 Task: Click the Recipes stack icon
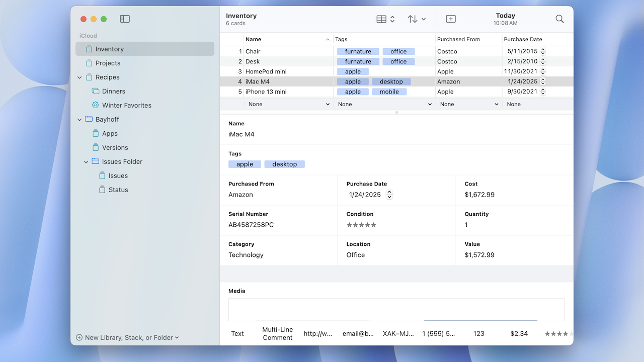click(x=89, y=77)
